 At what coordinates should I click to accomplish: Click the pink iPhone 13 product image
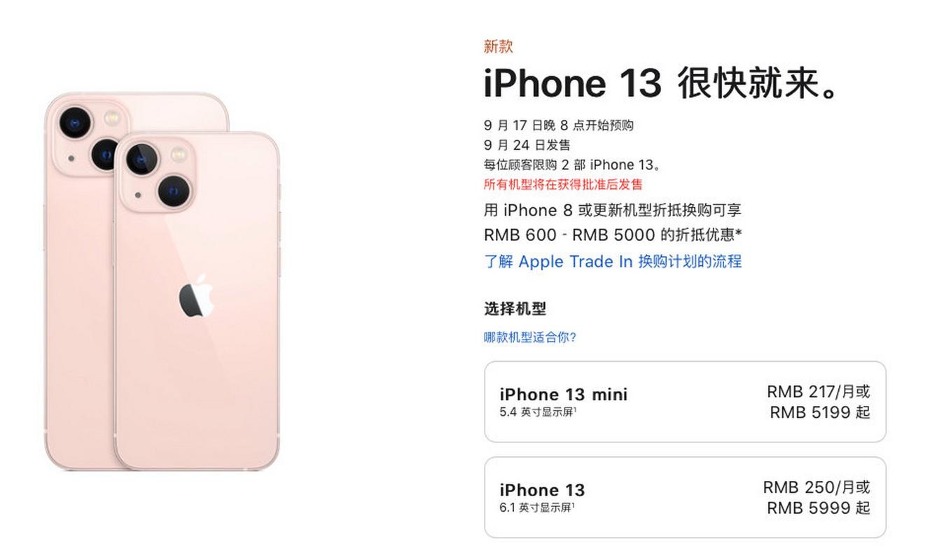coord(162,281)
